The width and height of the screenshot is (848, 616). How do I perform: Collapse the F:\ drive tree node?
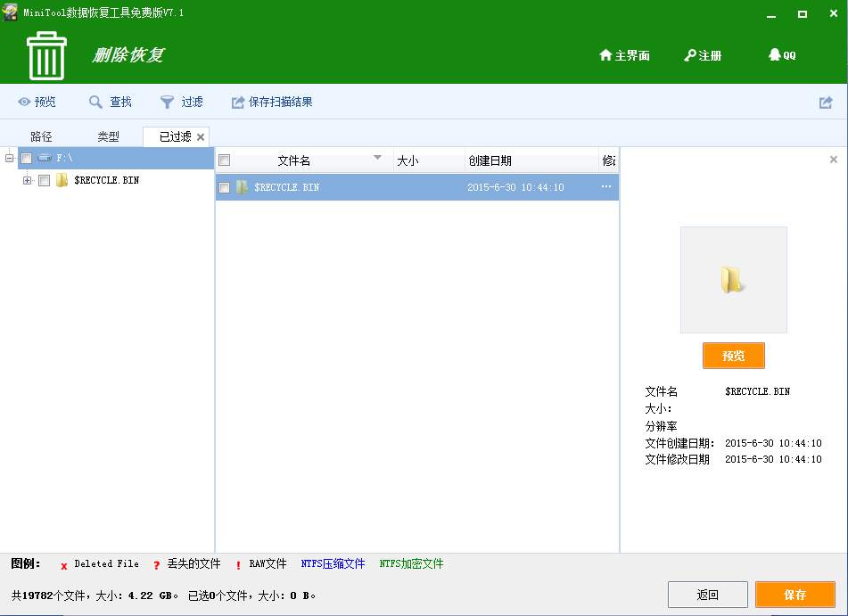point(9,158)
